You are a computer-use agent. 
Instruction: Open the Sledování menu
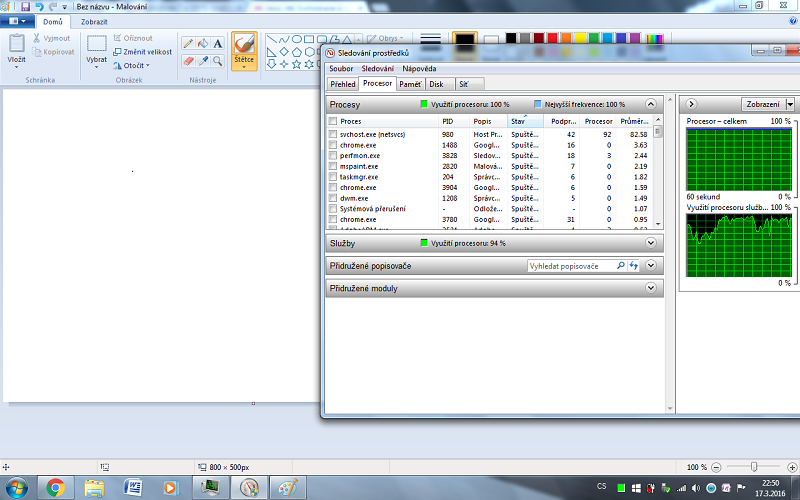(378, 68)
